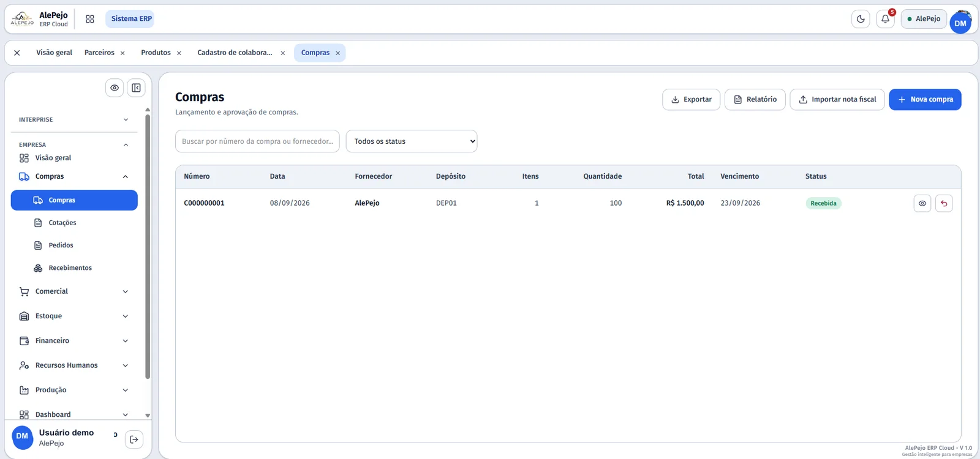
Task: Collapse the sidebar panel icon
Action: pos(136,88)
